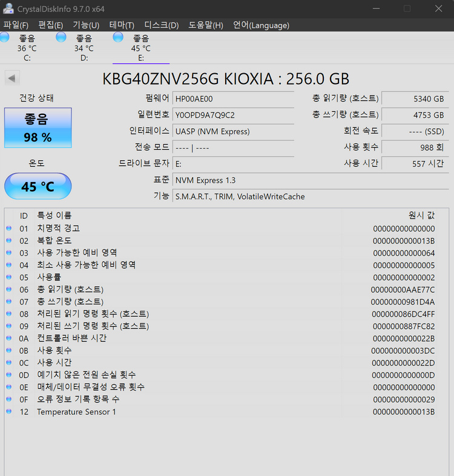Open the 기능(U) menu

coord(86,25)
